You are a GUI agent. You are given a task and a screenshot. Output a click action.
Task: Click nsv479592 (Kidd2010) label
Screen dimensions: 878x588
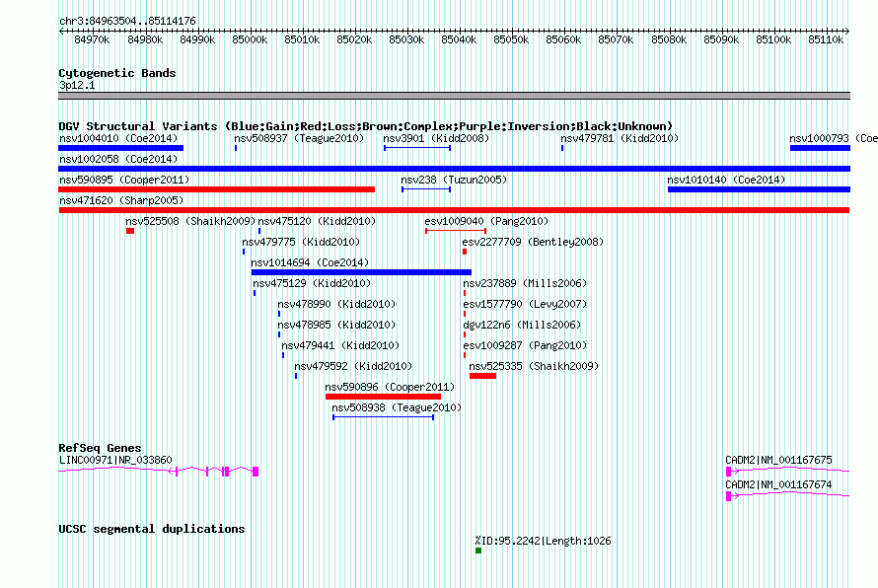[x=353, y=366]
